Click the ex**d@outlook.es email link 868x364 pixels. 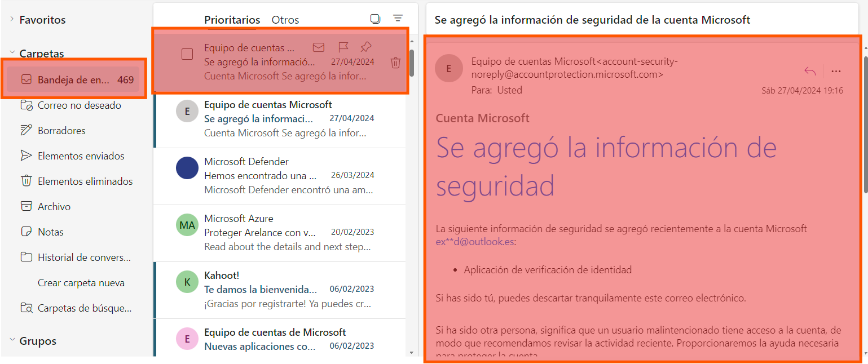click(475, 242)
